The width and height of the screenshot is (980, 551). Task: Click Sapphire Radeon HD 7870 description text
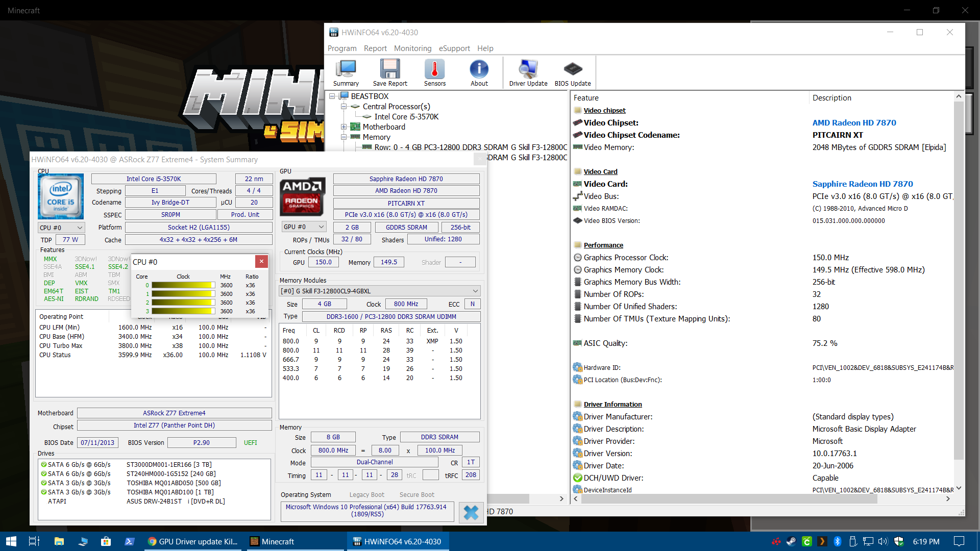(863, 184)
